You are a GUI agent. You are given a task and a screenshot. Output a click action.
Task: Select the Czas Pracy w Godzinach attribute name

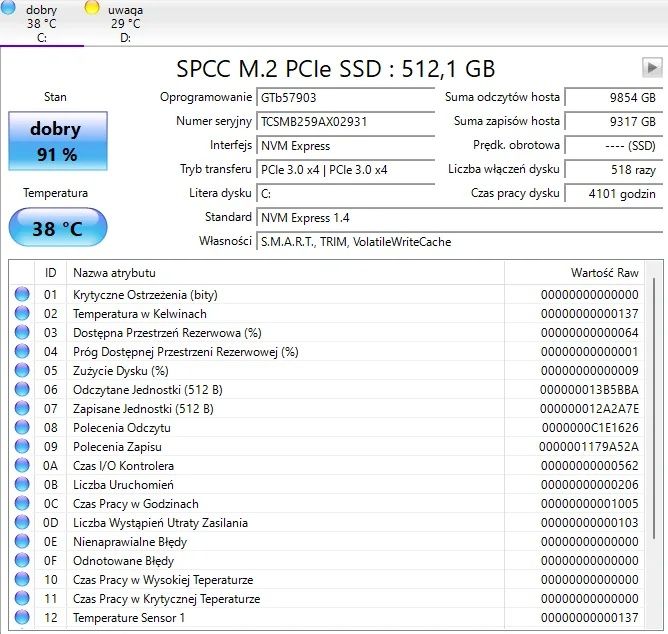tap(136, 504)
